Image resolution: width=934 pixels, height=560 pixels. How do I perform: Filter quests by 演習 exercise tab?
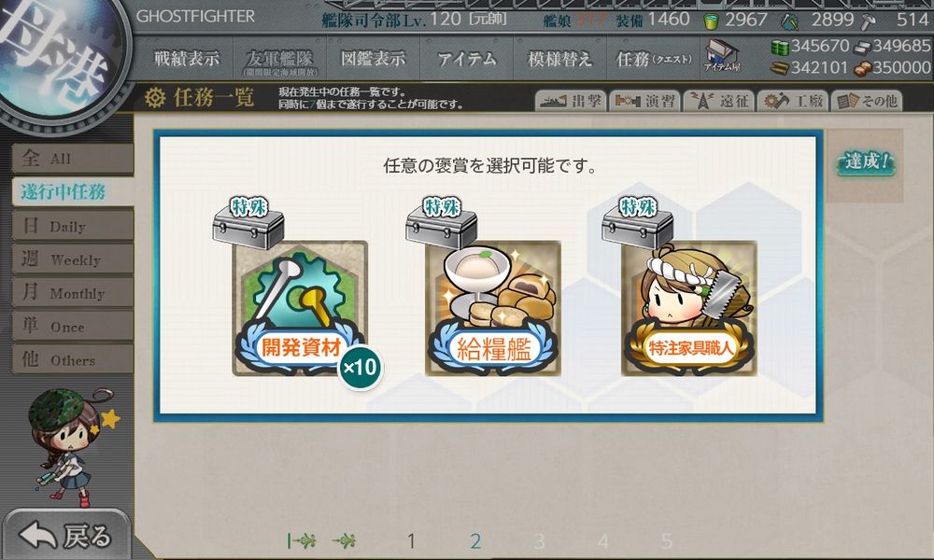(645, 101)
